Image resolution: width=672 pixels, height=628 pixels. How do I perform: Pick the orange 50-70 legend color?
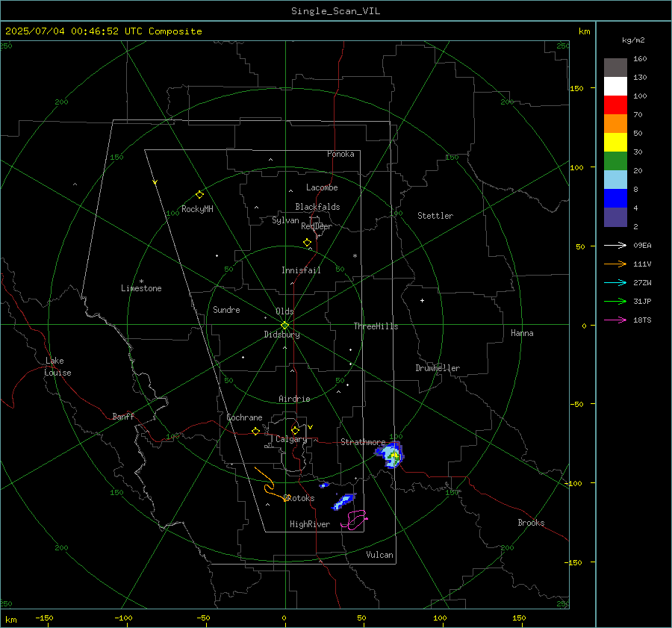coord(615,124)
